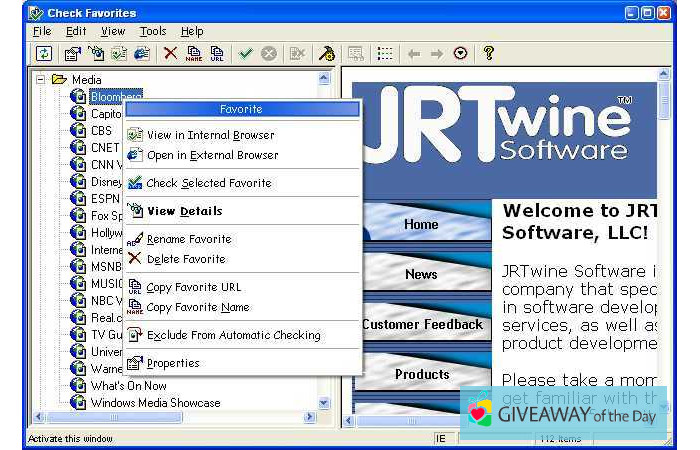Viewport: 700px width, 450px height.
Task: Collapse the Media folder tree node
Action: pos(41,80)
